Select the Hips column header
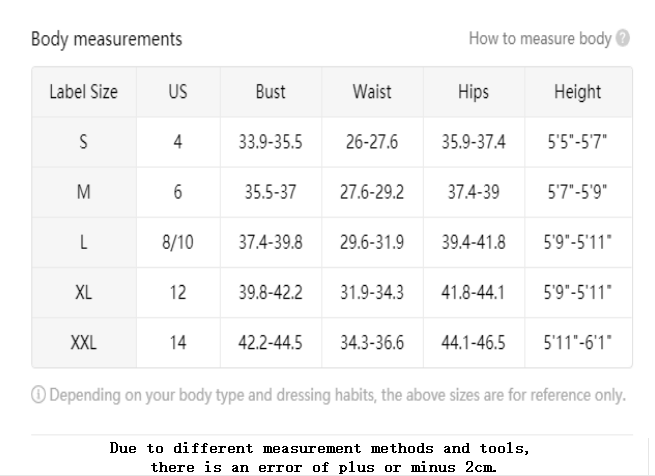The image size is (655, 476). click(473, 92)
